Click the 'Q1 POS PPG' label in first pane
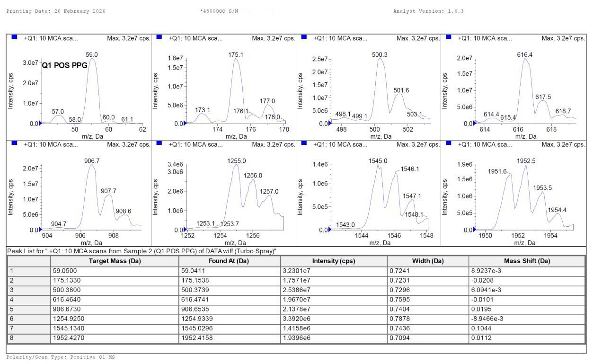Image resolution: width=593 pixels, height=364 pixels. coord(65,65)
